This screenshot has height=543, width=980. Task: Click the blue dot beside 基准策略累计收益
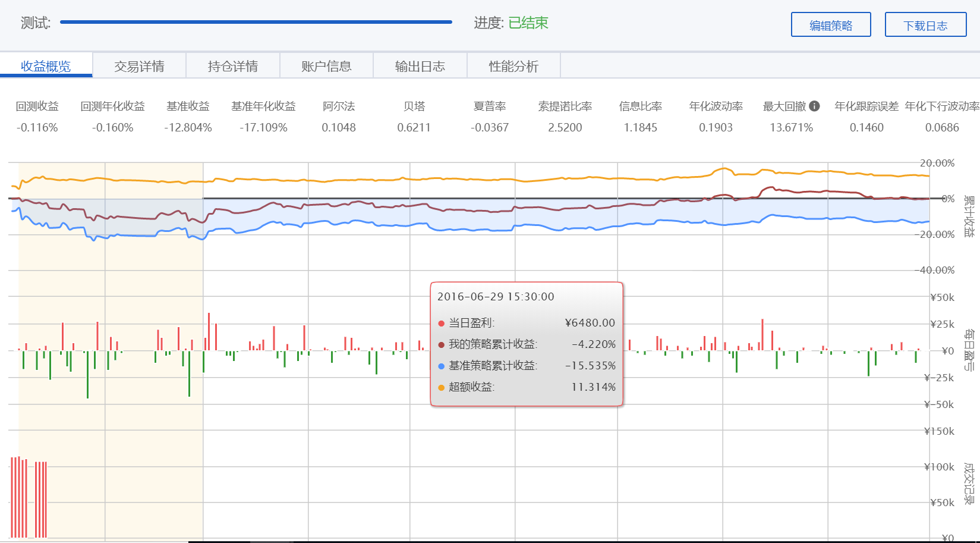(x=441, y=366)
